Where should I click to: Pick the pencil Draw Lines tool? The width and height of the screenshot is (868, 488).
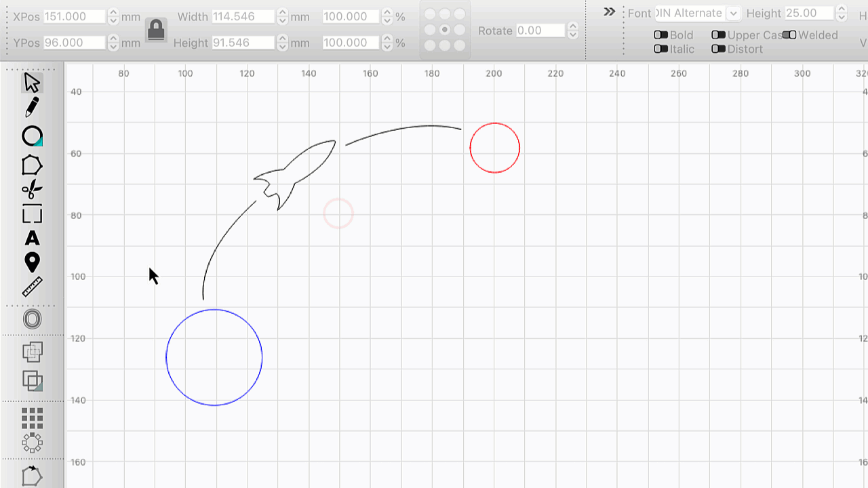[x=32, y=107]
